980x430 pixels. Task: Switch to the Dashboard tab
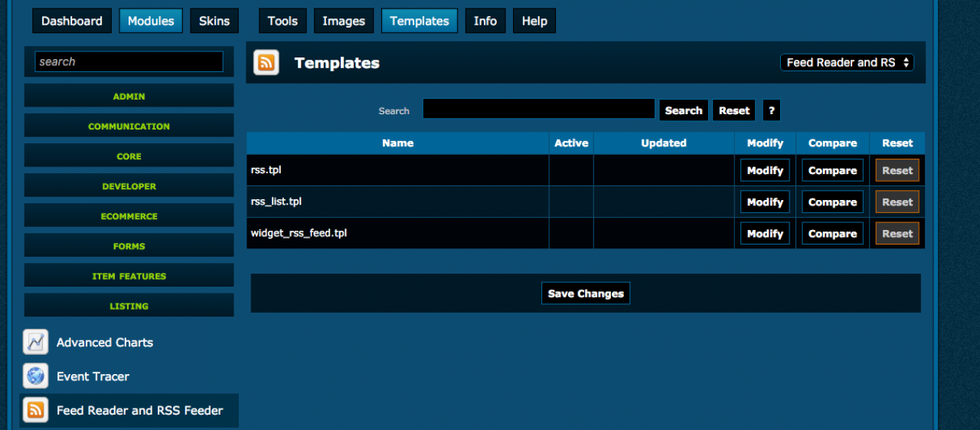pos(72,21)
